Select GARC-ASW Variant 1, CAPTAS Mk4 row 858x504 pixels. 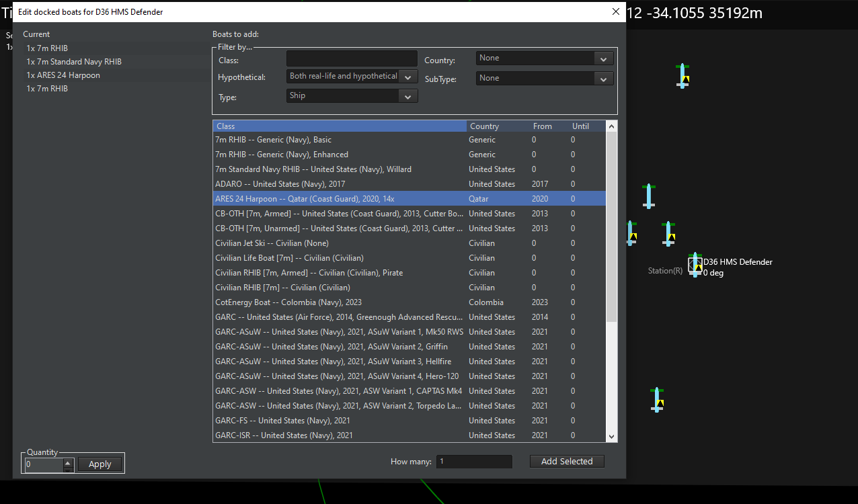point(409,391)
